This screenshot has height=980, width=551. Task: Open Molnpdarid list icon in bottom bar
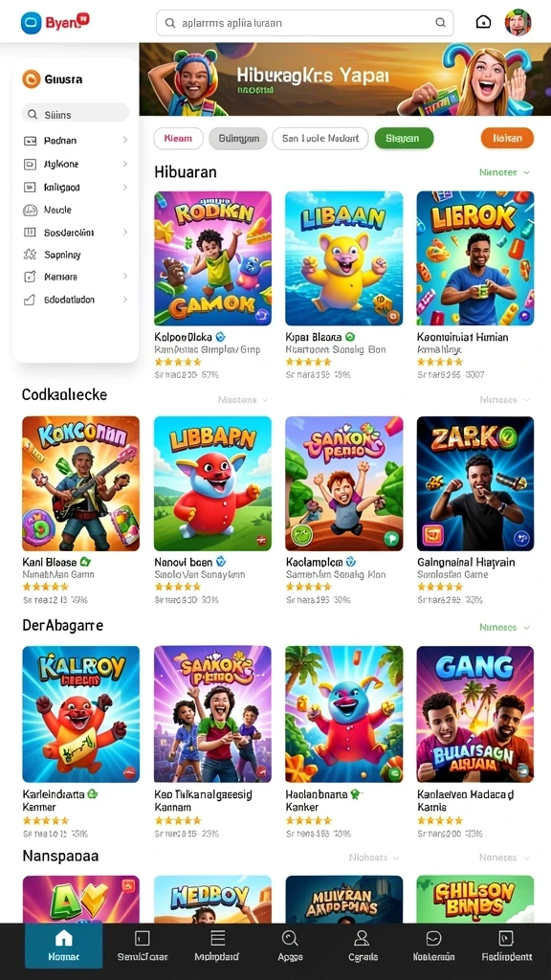(217, 945)
